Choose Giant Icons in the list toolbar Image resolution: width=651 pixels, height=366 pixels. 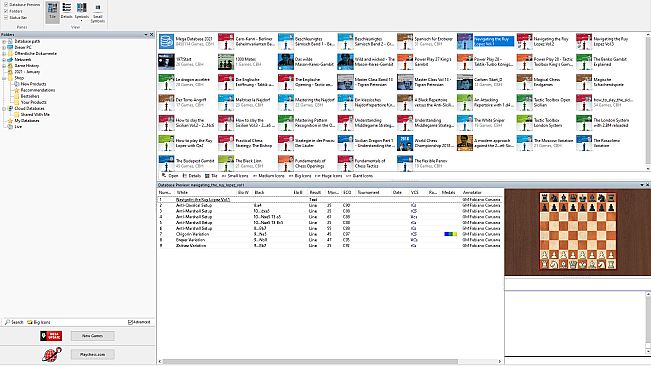tap(360, 176)
